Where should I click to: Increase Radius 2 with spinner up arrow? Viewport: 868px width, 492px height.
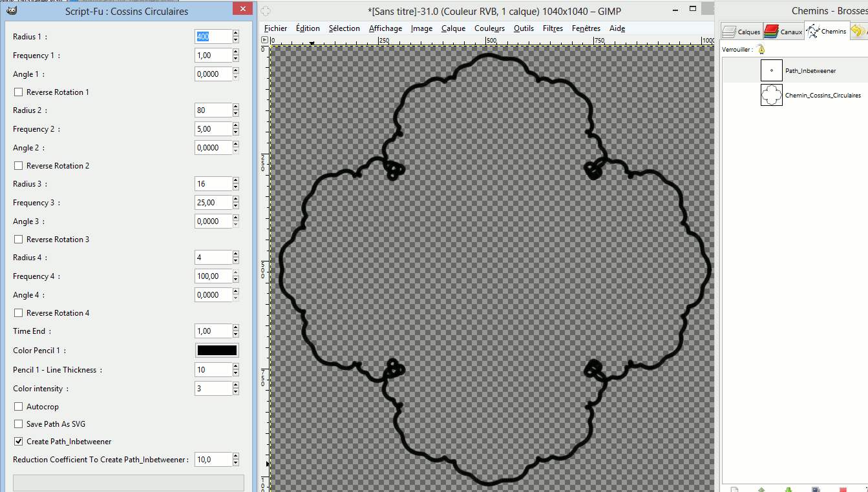coord(235,107)
